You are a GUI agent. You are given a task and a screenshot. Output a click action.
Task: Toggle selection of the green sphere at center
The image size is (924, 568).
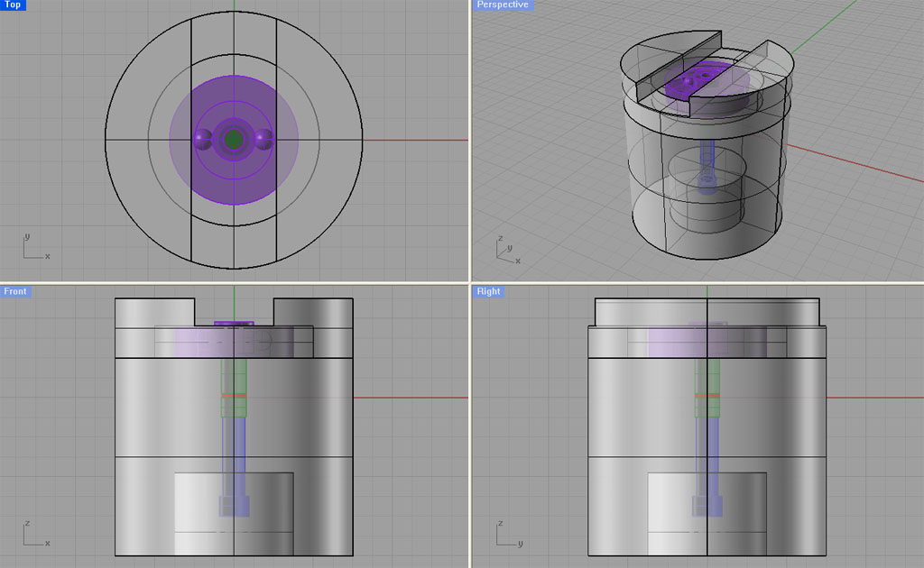tap(236, 139)
